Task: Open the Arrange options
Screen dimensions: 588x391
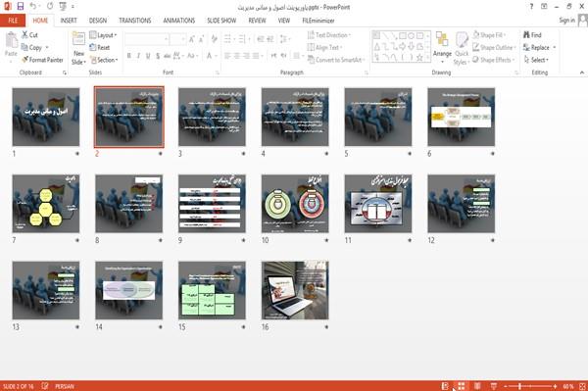Action: [442, 48]
